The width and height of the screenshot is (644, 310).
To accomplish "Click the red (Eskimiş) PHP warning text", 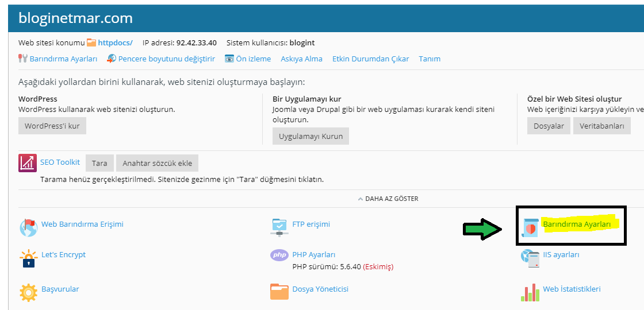I will point(378,267).
